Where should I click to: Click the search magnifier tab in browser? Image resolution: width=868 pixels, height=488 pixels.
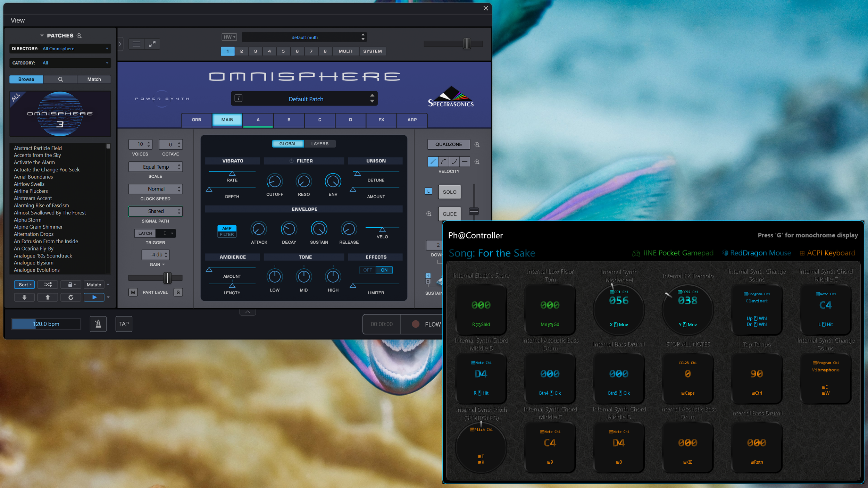(60, 79)
